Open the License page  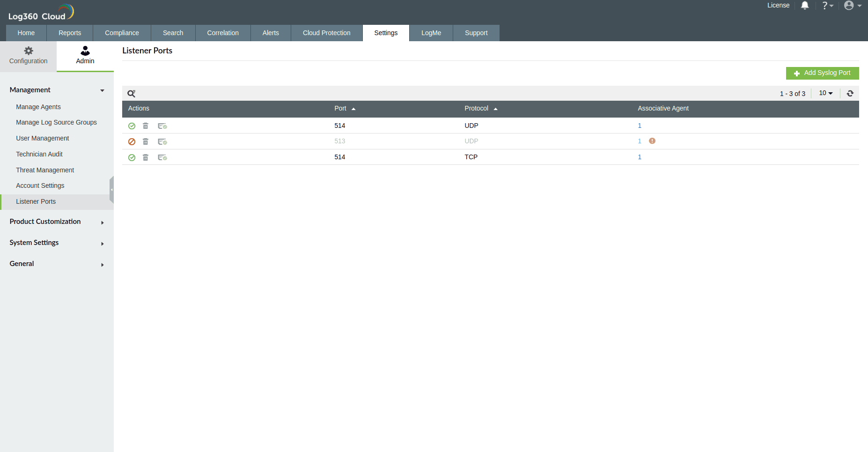778,5
